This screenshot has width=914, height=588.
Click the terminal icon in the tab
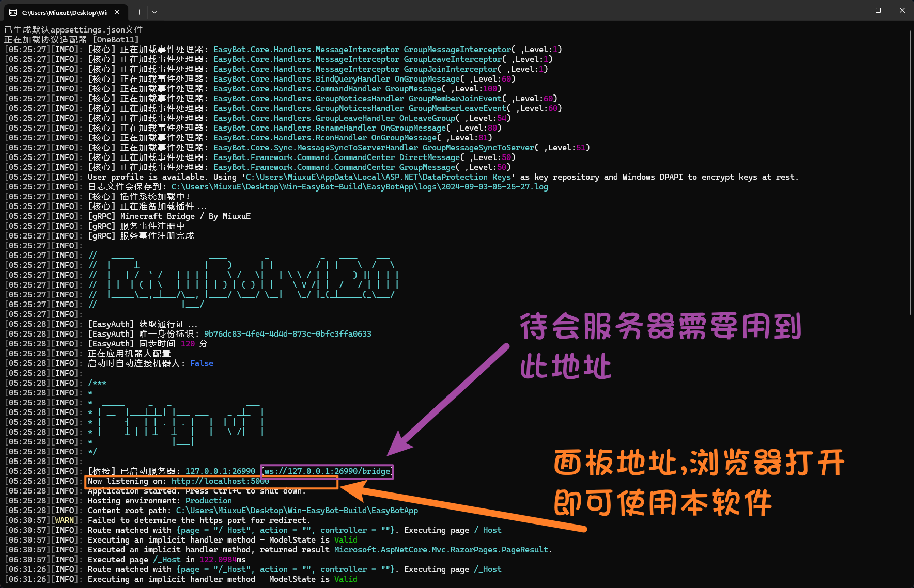[13, 12]
